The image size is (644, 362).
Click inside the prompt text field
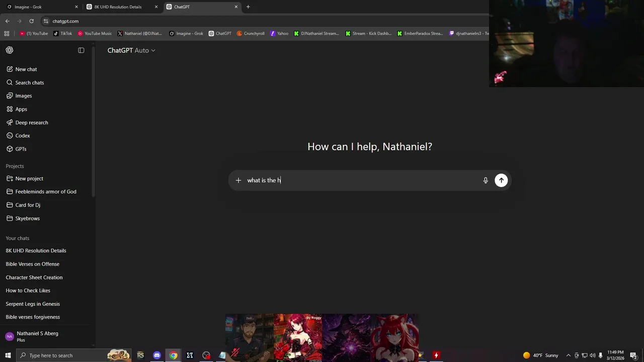pyautogui.click(x=361, y=180)
